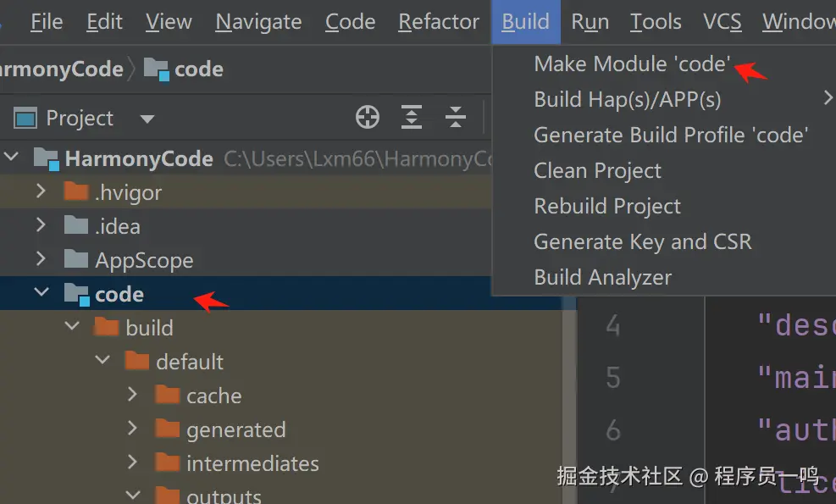Click the Expand All icon in Project panel
836x504 pixels.
point(412,118)
